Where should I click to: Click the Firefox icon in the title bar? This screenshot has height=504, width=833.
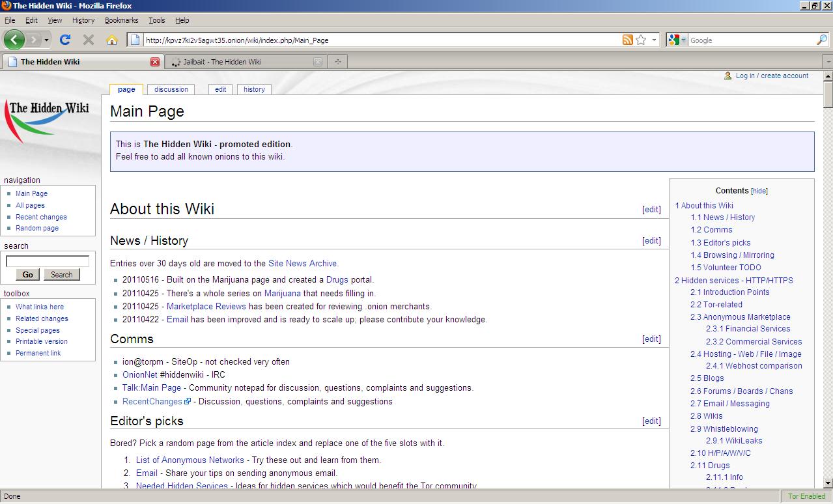pos(6,5)
